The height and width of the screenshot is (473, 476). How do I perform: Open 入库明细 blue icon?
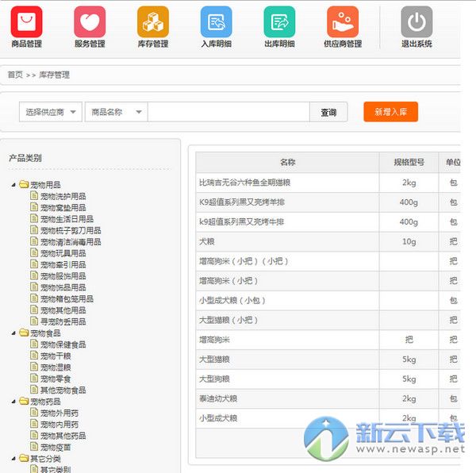click(216, 21)
